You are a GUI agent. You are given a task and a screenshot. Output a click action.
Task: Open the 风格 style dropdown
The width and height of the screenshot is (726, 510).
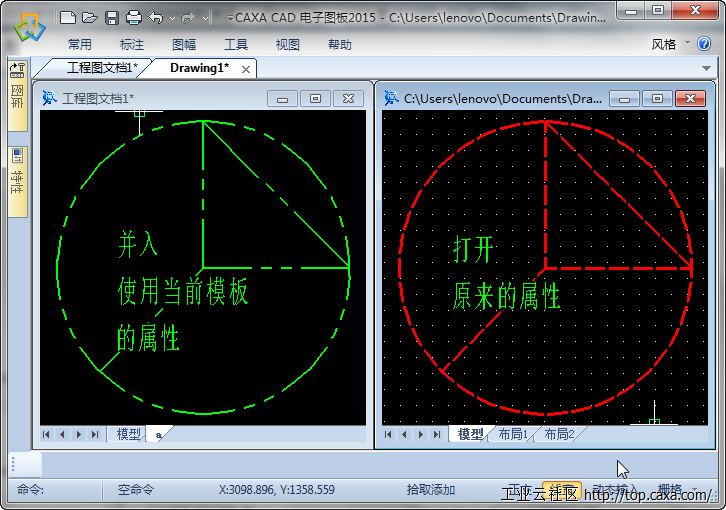pyautogui.click(x=669, y=44)
